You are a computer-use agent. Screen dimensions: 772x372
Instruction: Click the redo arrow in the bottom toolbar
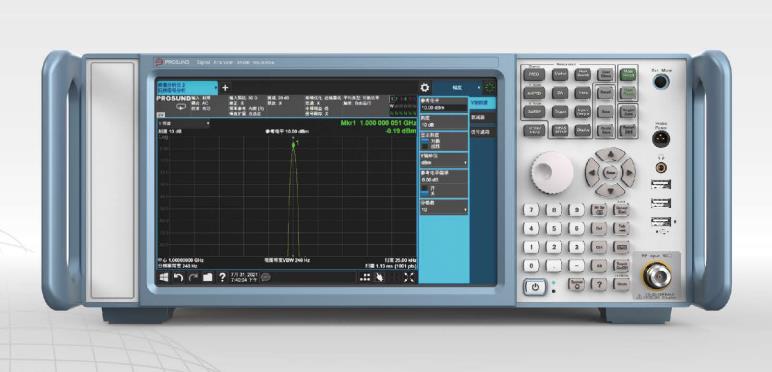(x=193, y=278)
